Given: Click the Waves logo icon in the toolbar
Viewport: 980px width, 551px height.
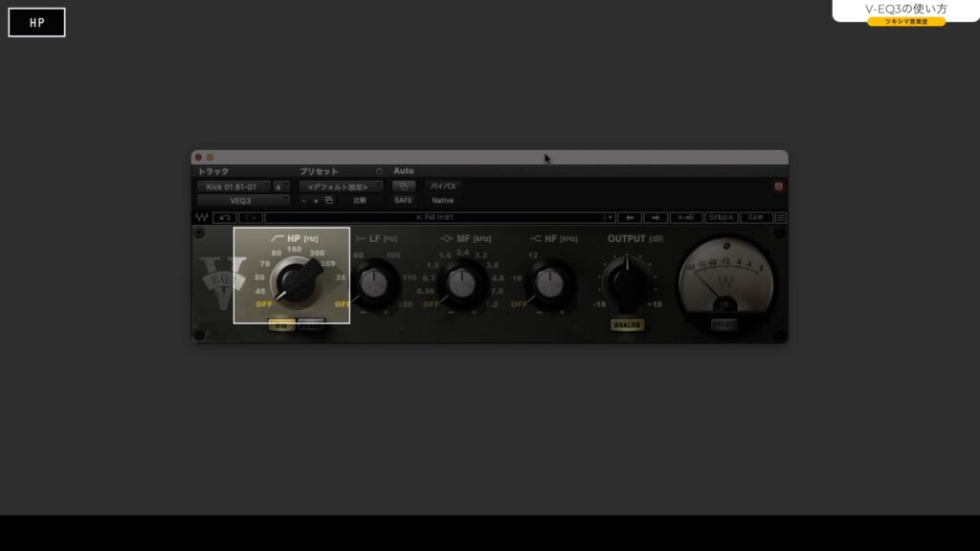Looking at the screenshot, I should click(202, 217).
